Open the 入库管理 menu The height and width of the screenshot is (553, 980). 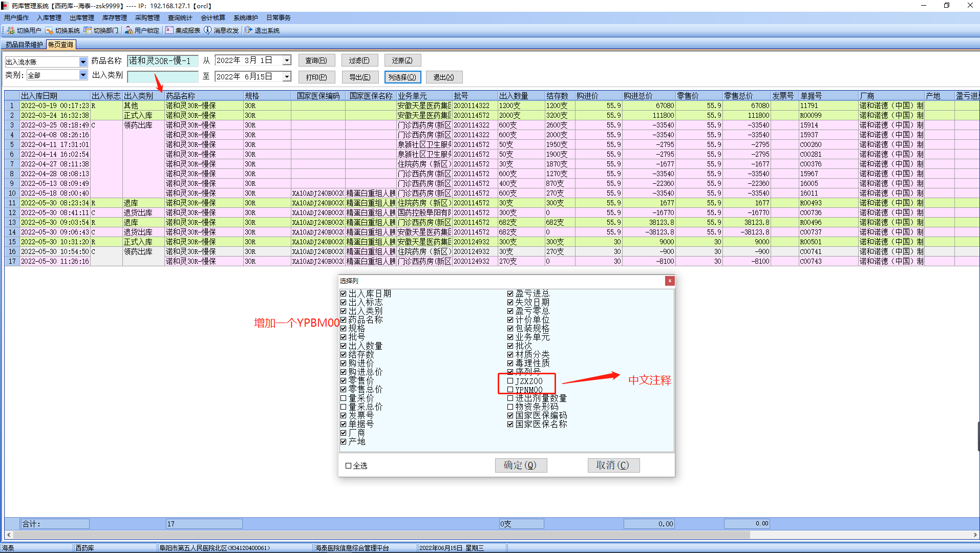(49, 18)
